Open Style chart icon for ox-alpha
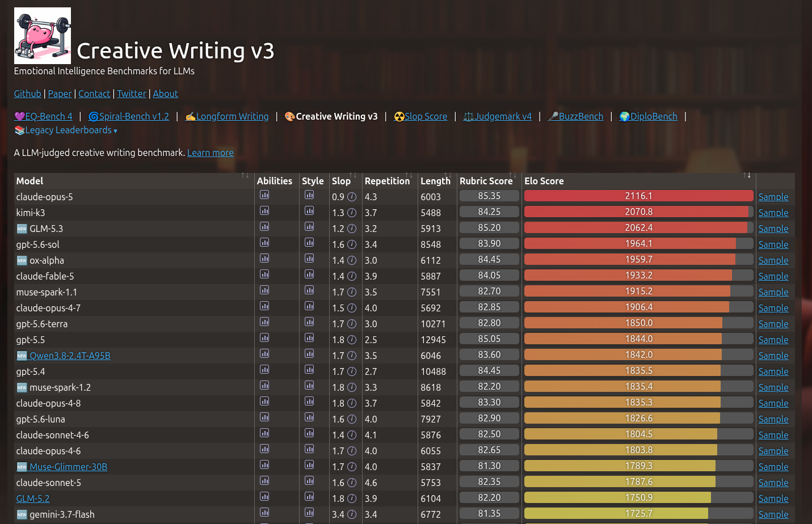The image size is (812, 524). pyautogui.click(x=309, y=259)
